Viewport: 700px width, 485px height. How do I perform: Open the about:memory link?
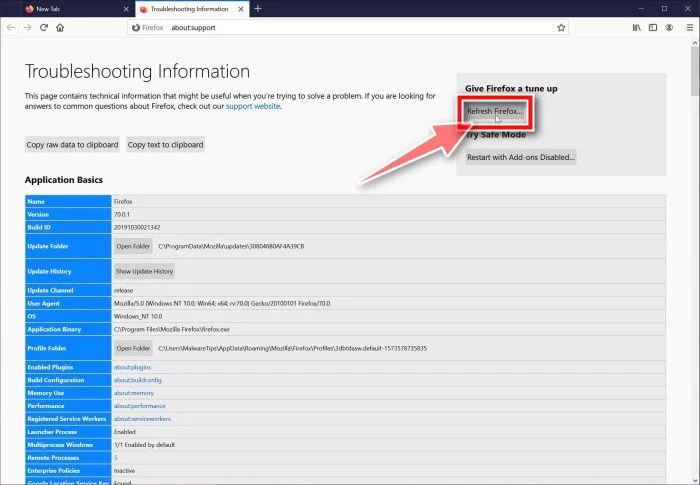(133, 393)
